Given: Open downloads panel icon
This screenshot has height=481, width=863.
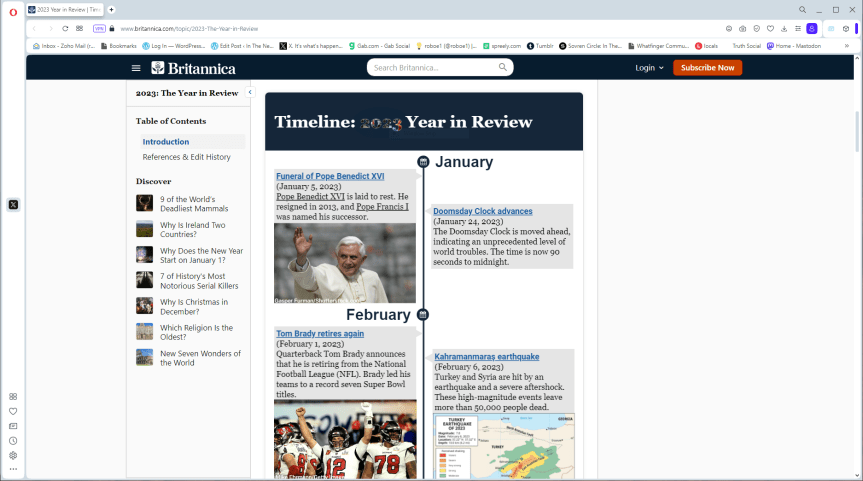Looking at the screenshot, I should [784, 29].
